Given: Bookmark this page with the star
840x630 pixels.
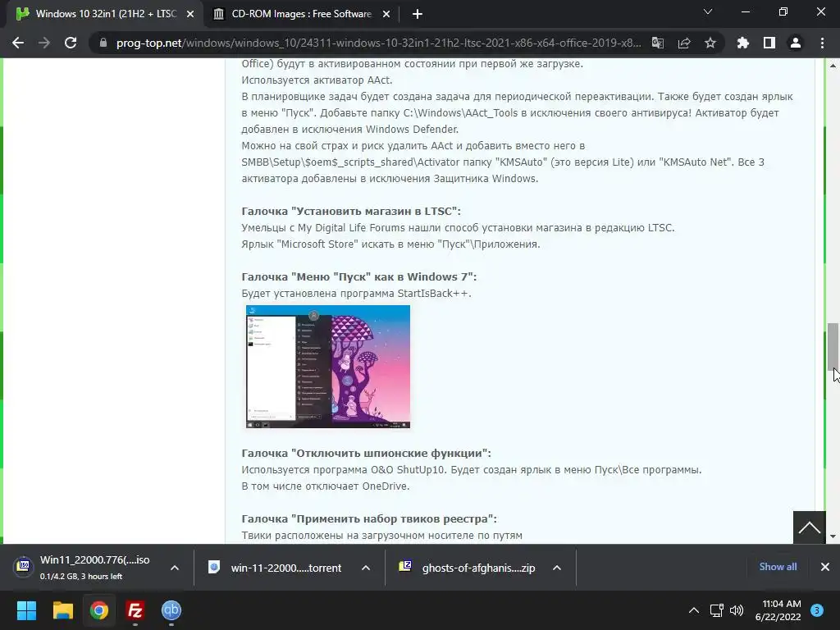Looking at the screenshot, I should [x=710, y=43].
